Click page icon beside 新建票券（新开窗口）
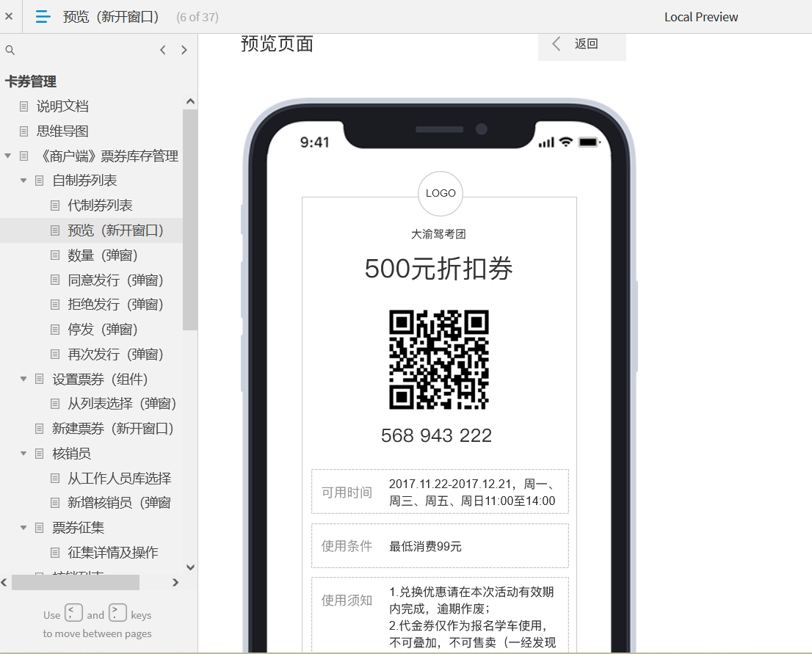Viewport: 812px width, 654px height. point(40,428)
